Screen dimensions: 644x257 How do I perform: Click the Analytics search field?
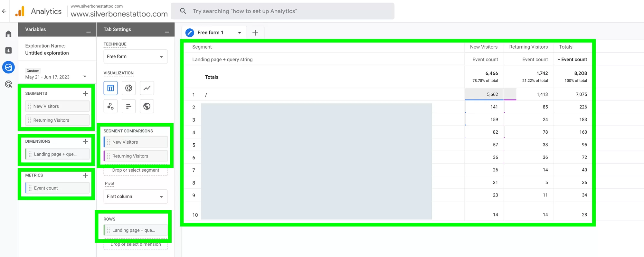[283, 11]
